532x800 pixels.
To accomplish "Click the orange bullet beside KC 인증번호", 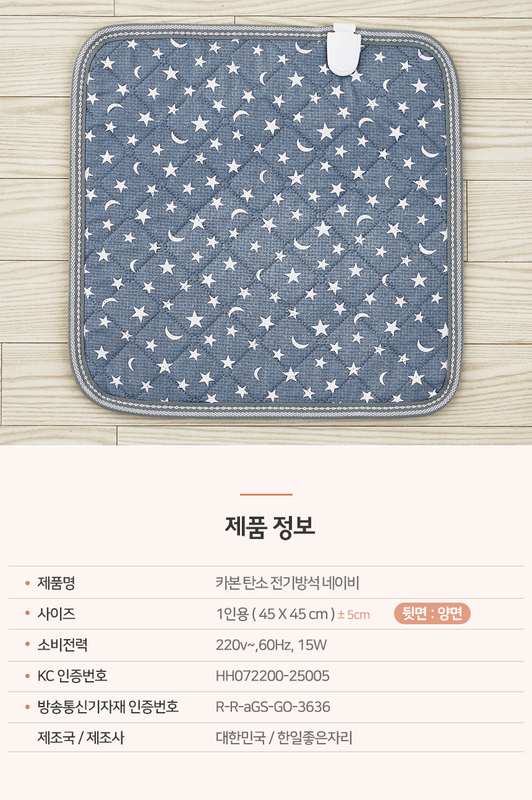I will pyautogui.click(x=27, y=676).
